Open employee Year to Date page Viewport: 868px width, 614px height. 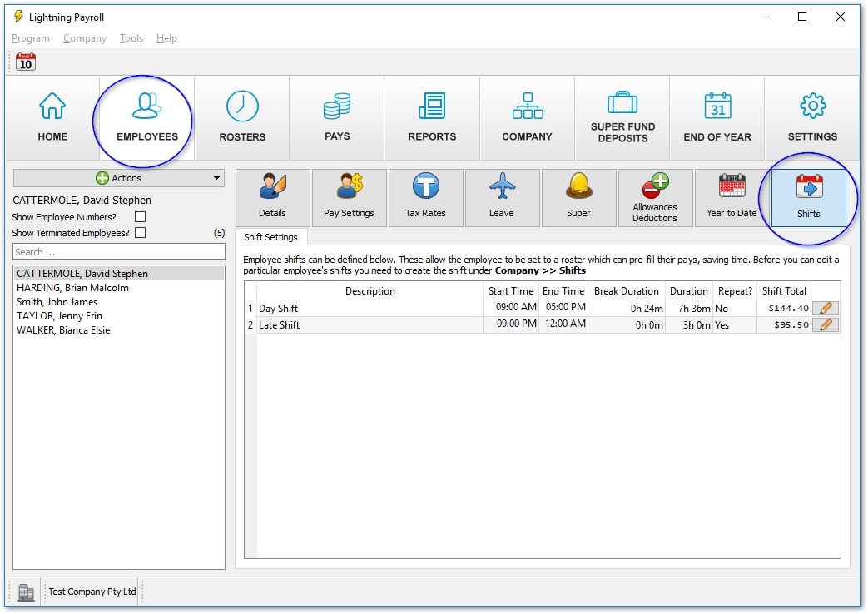click(732, 198)
